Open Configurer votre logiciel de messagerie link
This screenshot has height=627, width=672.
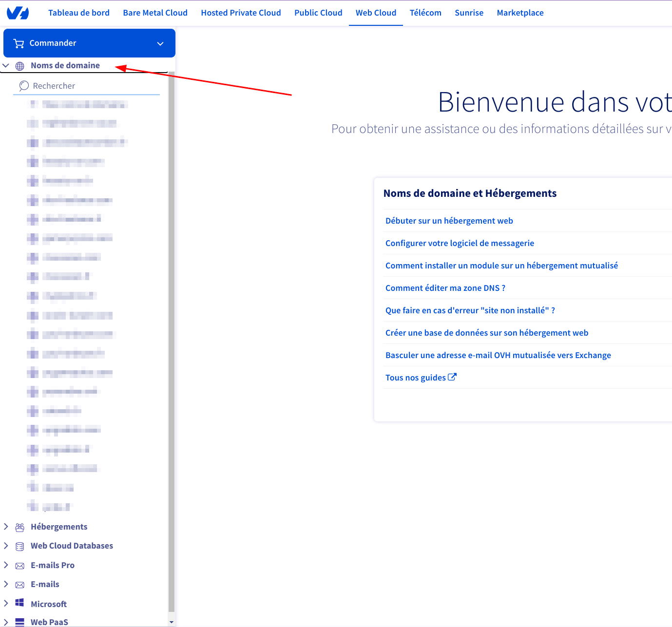tap(460, 243)
